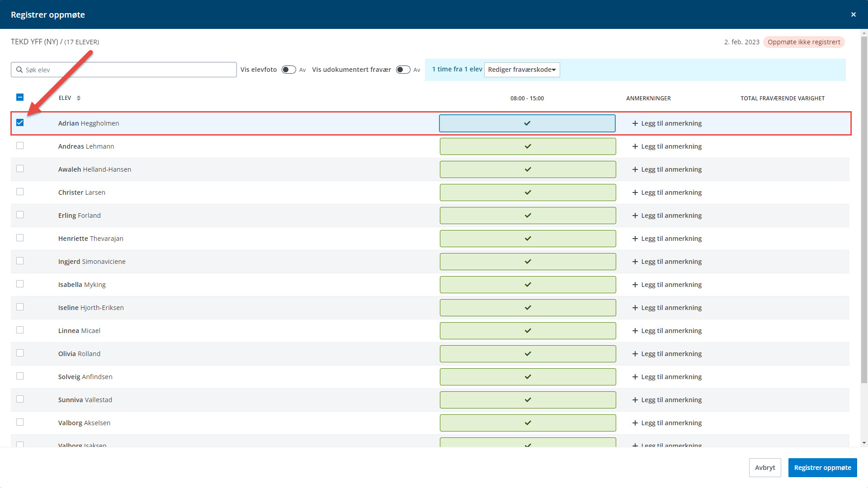868x488 pixels.
Task: Click the vertical scrollbar thumb
Action: click(x=864, y=210)
